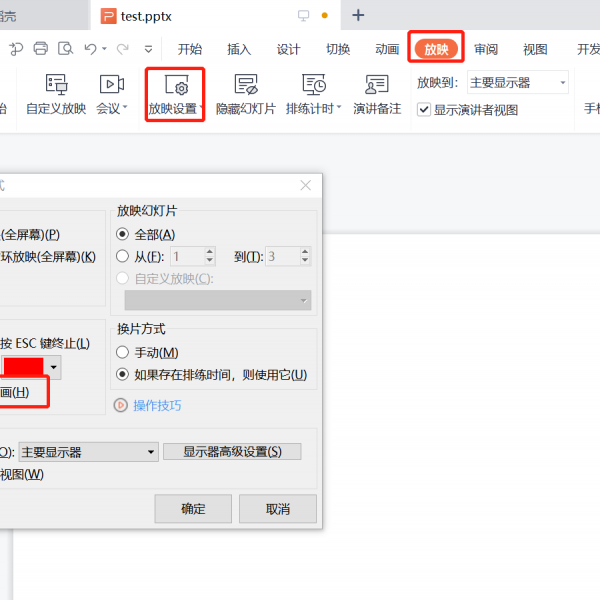Click the 自定义放映 custom slideshow icon
The height and width of the screenshot is (600, 600).
(x=56, y=85)
